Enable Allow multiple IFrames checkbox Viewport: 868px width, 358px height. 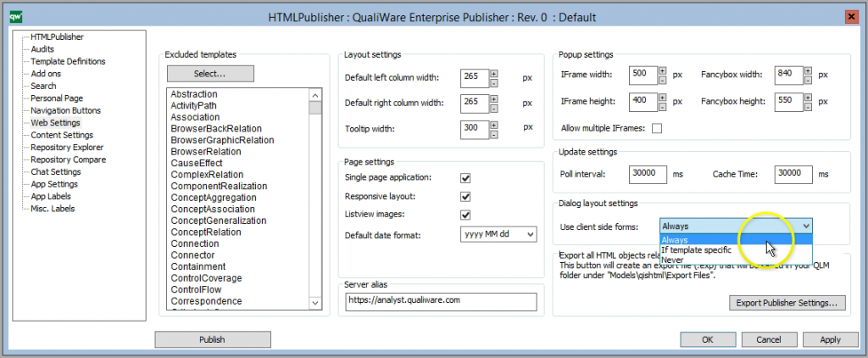coord(657,129)
